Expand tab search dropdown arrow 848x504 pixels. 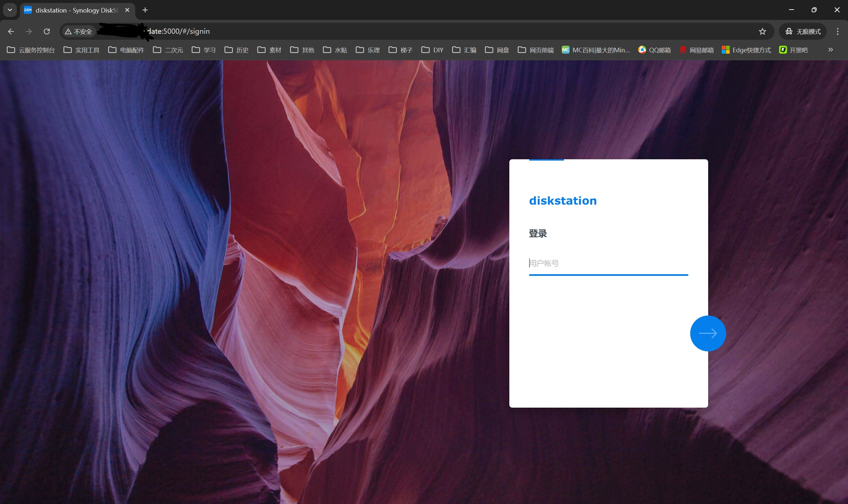(10, 10)
